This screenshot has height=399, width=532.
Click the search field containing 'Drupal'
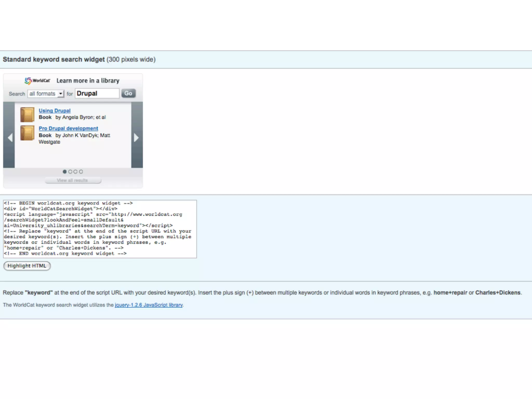(97, 94)
